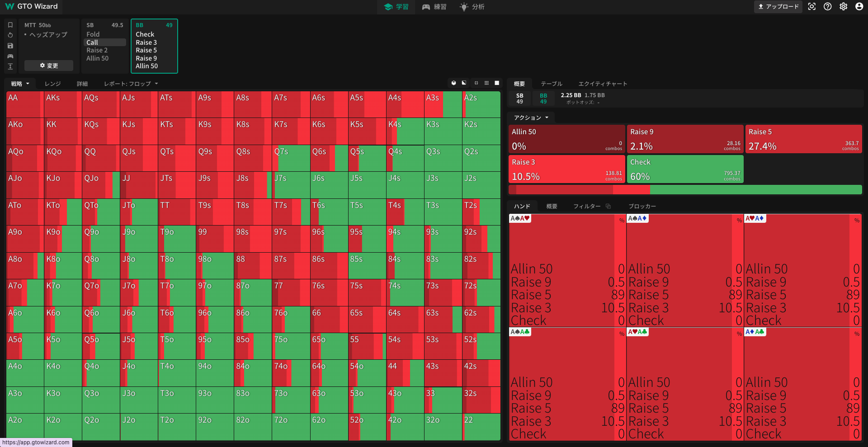Switch to the 学習 tab
Image resolution: width=868 pixels, height=447 pixels.
point(396,7)
